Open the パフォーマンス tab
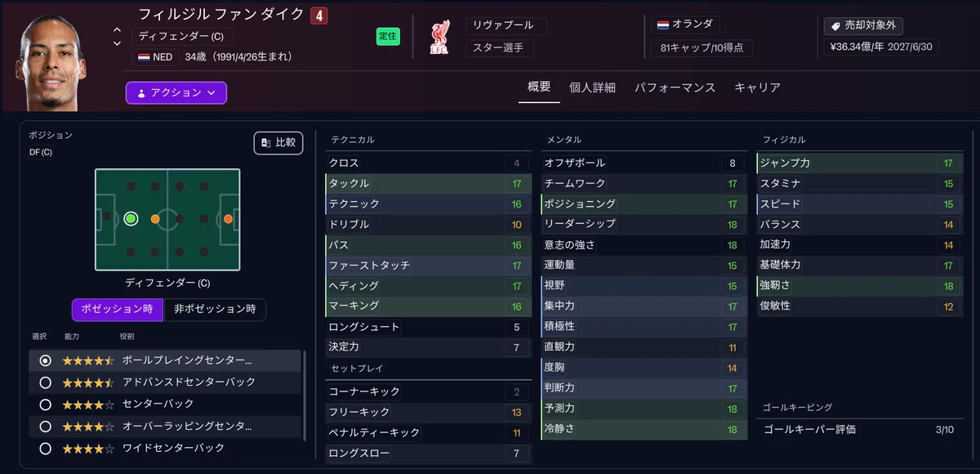980x474 pixels. click(675, 87)
